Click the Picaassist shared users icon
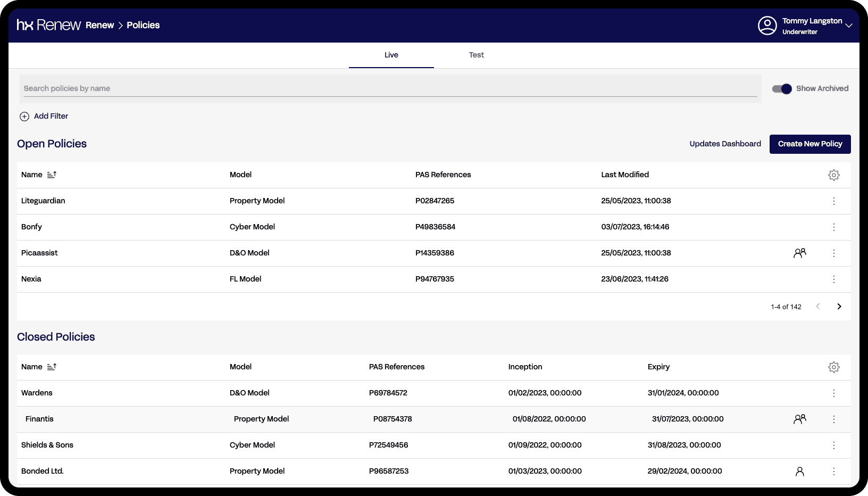868x496 pixels. pyautogui.click(x=800, y=253)
